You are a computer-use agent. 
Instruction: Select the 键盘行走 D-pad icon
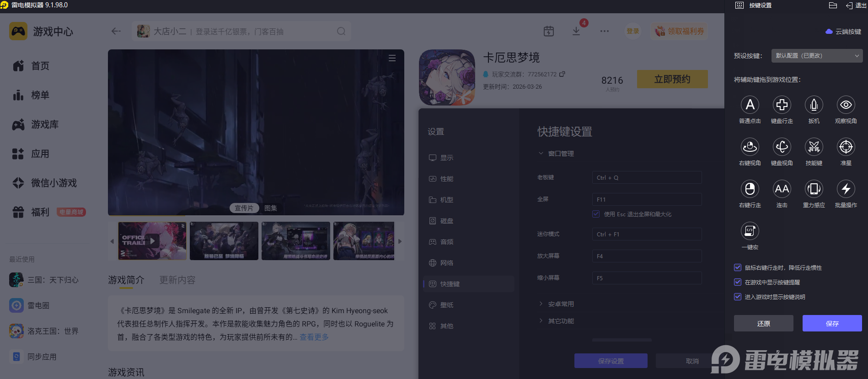(x=782, y=105)
